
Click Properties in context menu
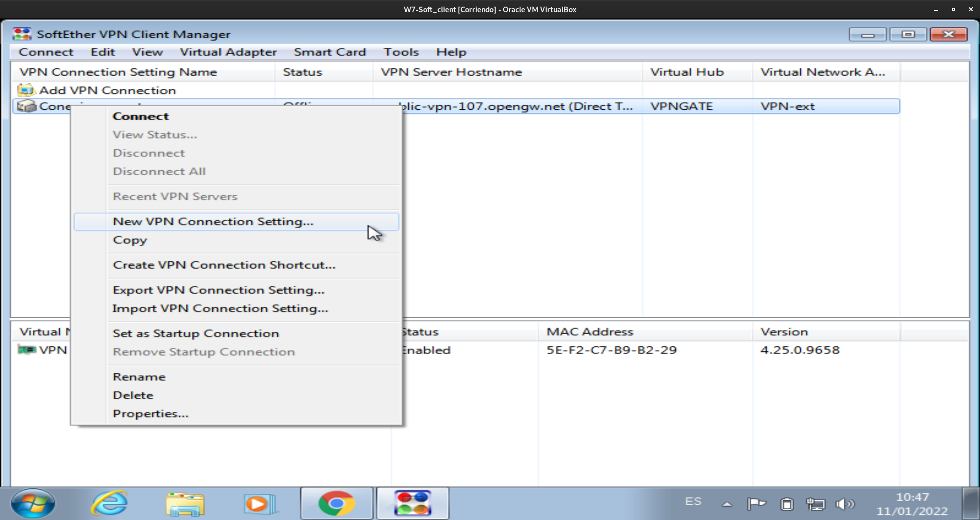151,414
